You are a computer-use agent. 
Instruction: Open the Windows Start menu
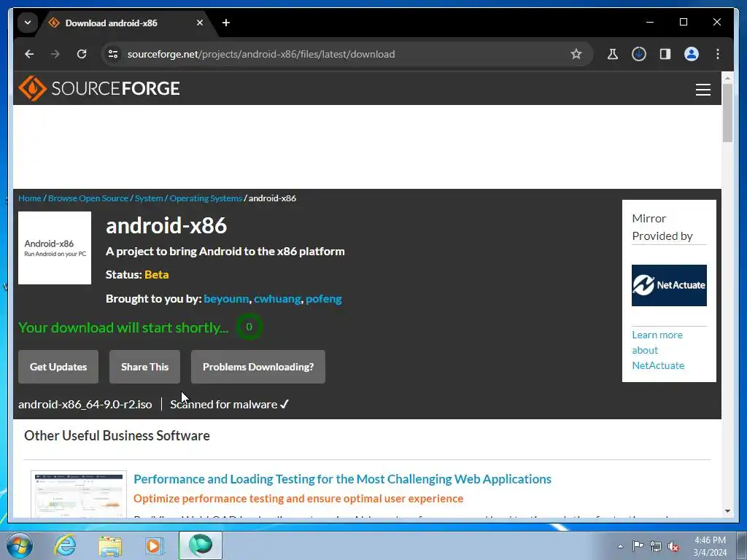coord(20,545)
